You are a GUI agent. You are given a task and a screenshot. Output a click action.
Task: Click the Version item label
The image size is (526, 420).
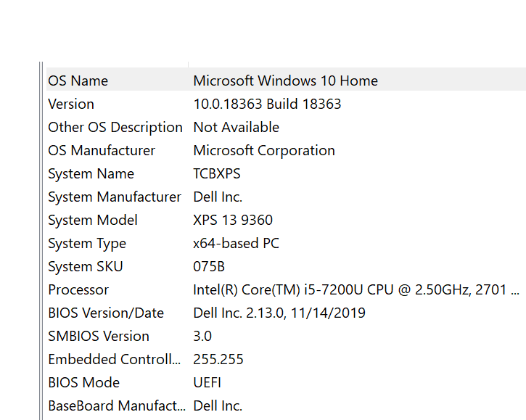[71, 104]
